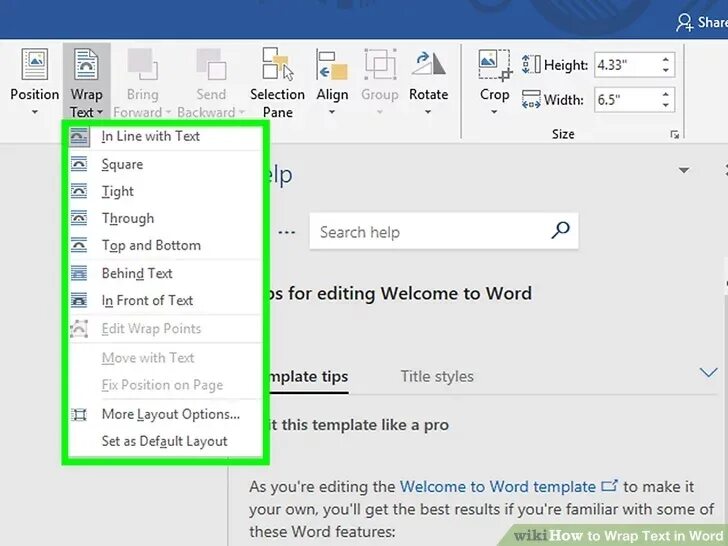Click the Wrap Text ribbon button
The height and width of the screenshot is (546, 728).
pos(86,81)
